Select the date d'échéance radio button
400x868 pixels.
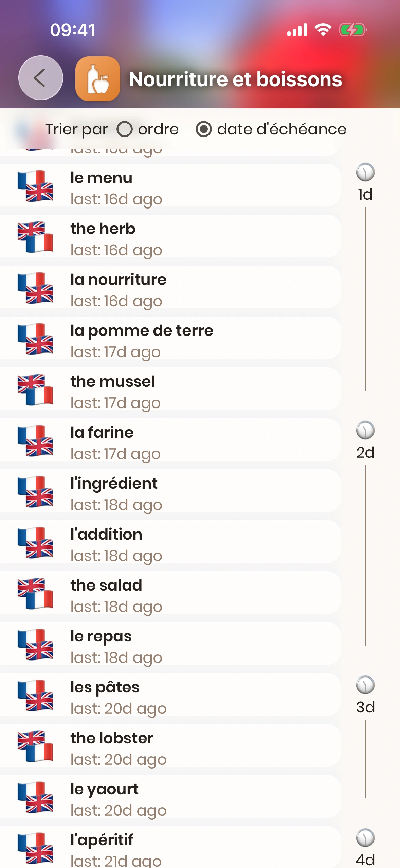coord(204,129)
